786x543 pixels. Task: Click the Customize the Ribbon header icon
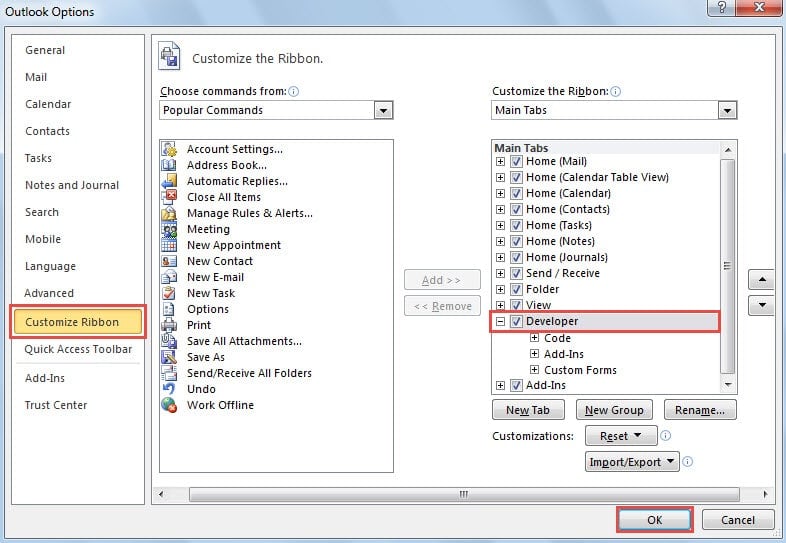pyautogui.click(x=169, y=56)
